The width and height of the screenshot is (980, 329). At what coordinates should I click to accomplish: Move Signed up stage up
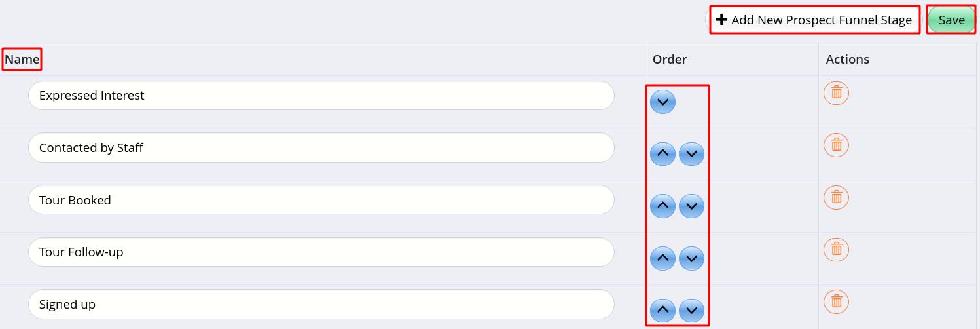[662, 309]
